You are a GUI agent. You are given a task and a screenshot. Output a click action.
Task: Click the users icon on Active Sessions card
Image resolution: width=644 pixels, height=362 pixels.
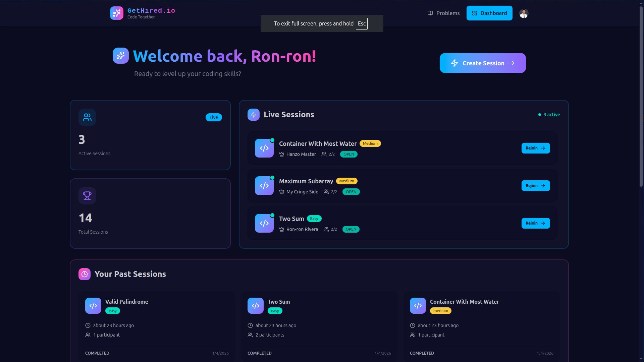click(87, 117)
